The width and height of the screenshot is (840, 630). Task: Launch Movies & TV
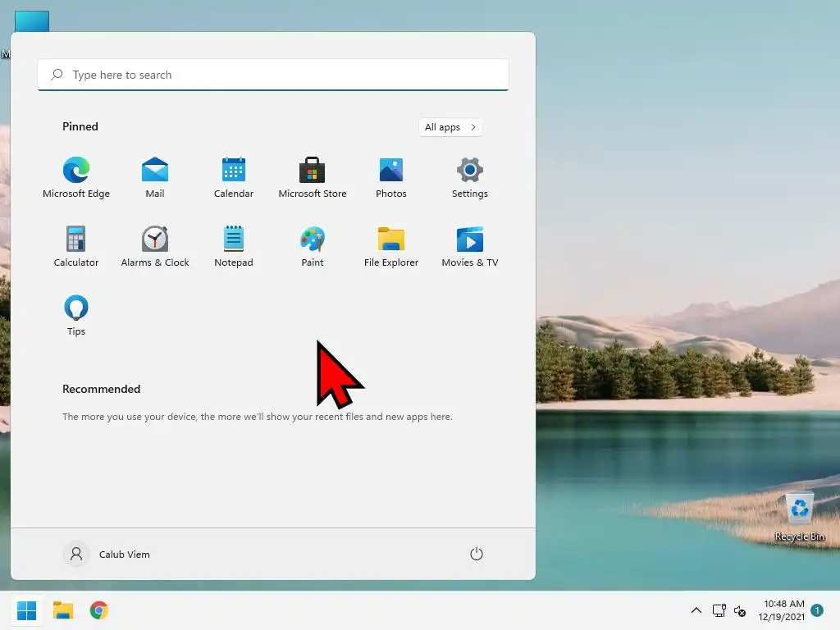click(x=470, y=246)
